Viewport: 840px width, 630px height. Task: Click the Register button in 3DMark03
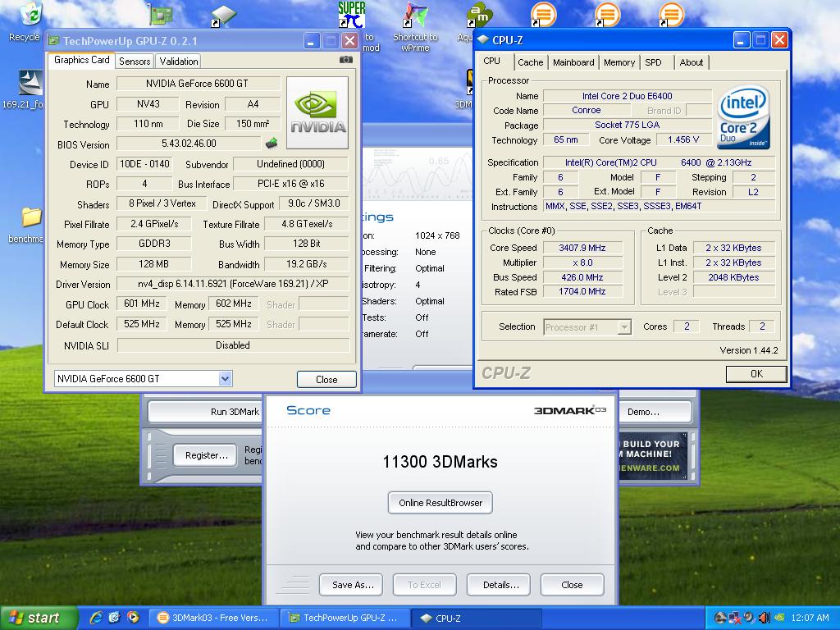click(206, 455)
